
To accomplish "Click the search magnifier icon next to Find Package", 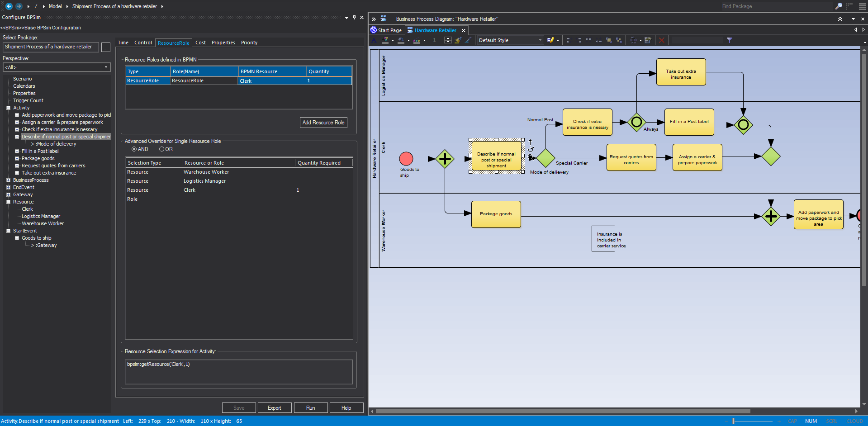I will point(838,6).
